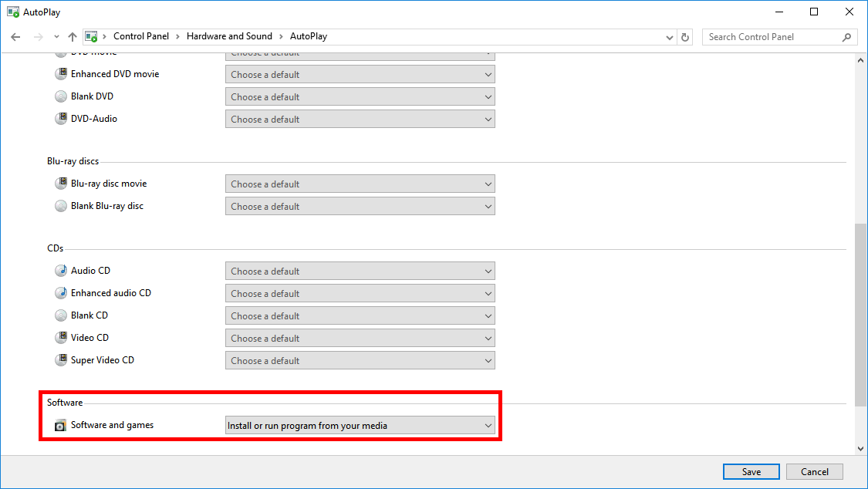Navigate to Hardware and Sound breadcrumb

pyautogui.click(x=228, y=36)
